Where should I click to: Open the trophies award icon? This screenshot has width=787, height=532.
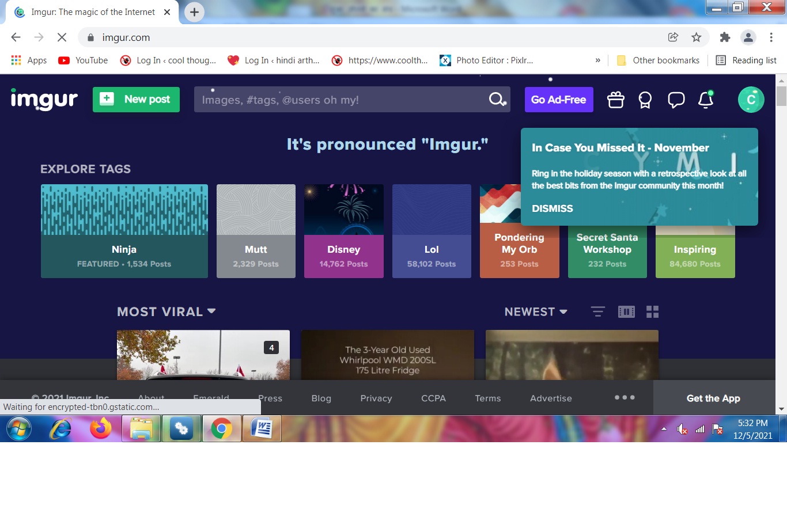coord(645,100)
